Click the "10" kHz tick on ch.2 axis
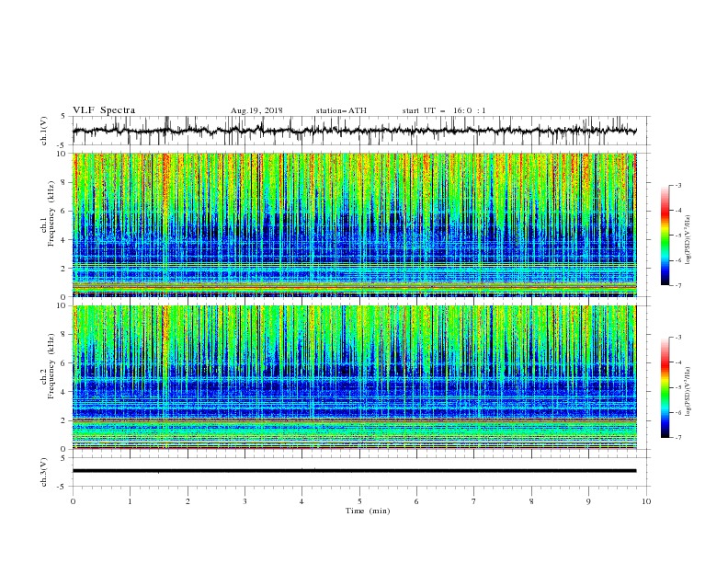 [62, 305]
